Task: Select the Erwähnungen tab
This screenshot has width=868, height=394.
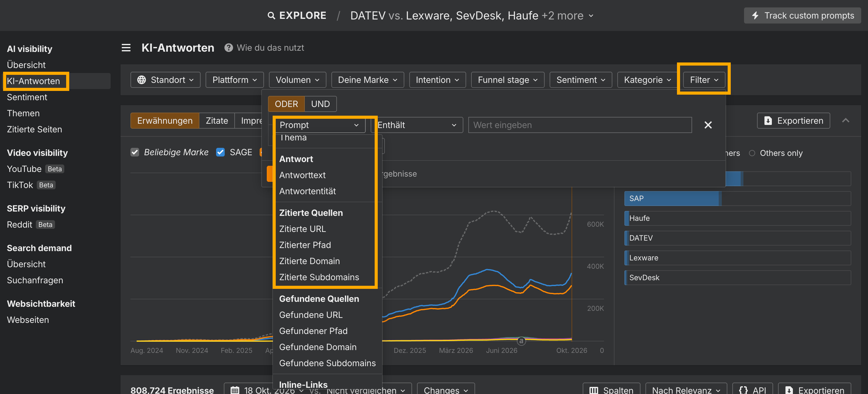Action: 165,121
